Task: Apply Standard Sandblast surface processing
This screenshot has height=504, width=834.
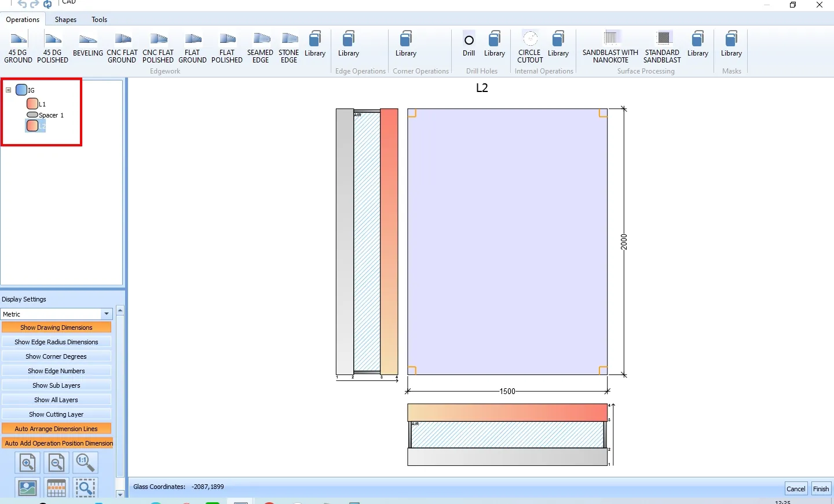Action: (663, 47)
